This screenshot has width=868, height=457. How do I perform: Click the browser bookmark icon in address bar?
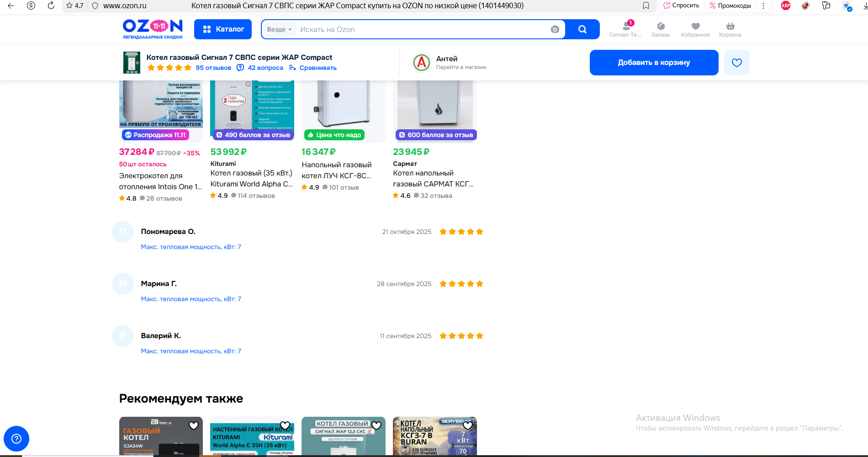click(646, 5)
